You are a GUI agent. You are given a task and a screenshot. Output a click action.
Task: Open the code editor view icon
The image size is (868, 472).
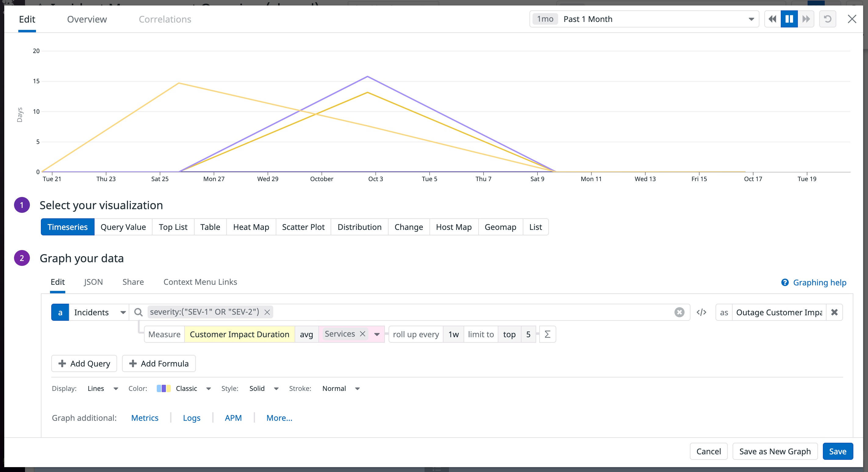point(701,312)
